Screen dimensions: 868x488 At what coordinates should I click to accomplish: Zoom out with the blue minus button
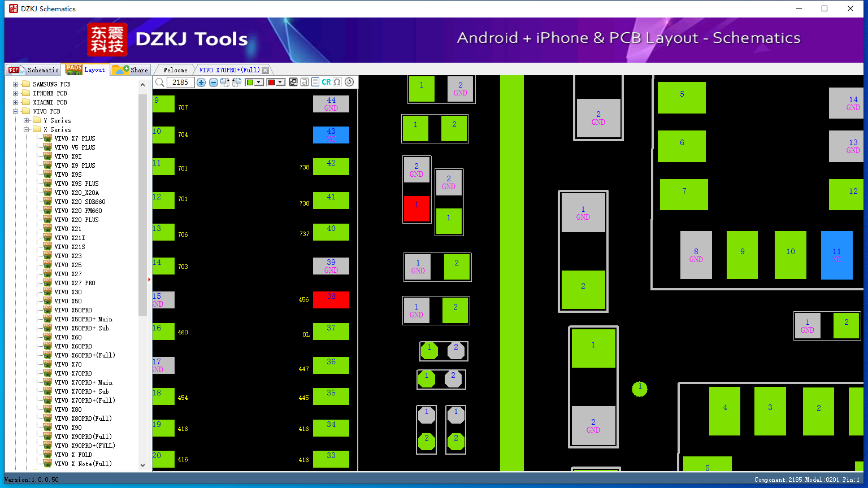(214, 82)
